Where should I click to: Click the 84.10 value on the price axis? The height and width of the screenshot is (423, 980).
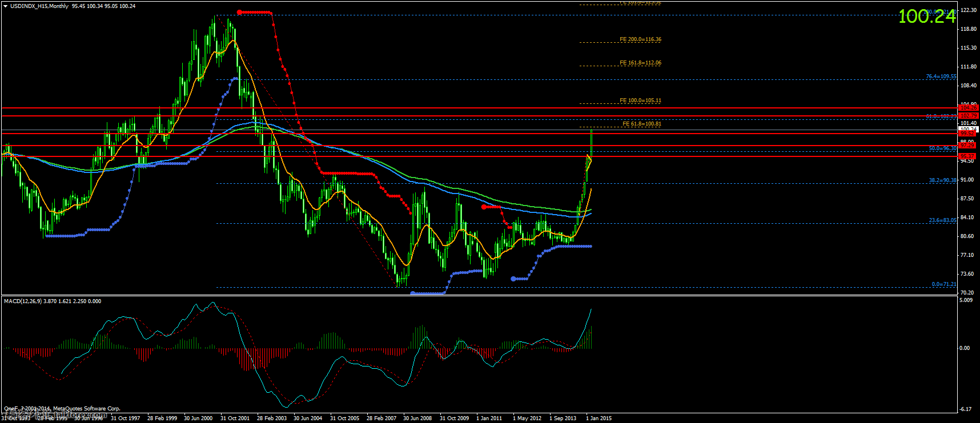click(x=967, y=217)
